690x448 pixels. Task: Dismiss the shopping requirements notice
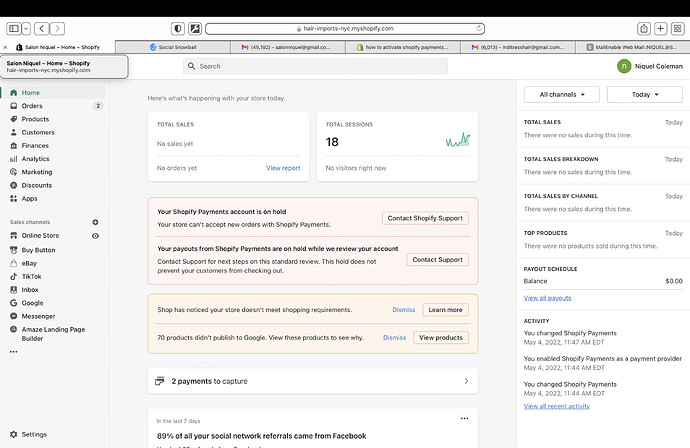(404, 310)
